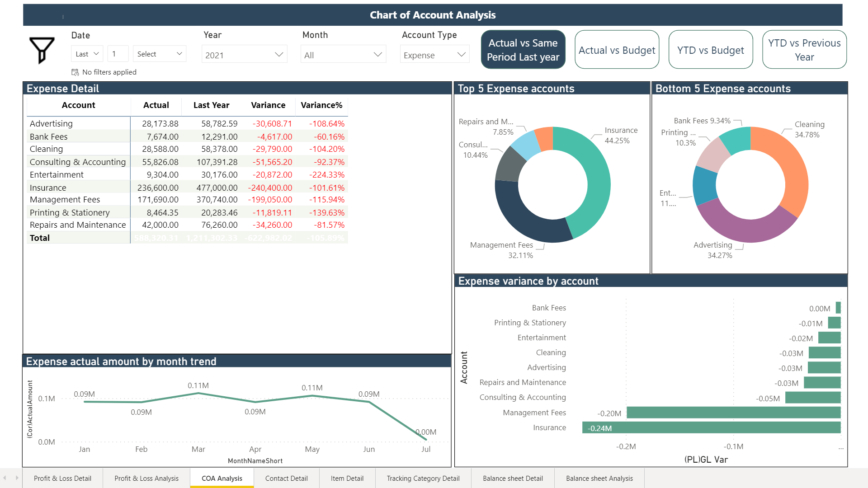Viewport: 868px width, 488px height.
Task: Sort by the Actual column header
Action: pos(156,105)
